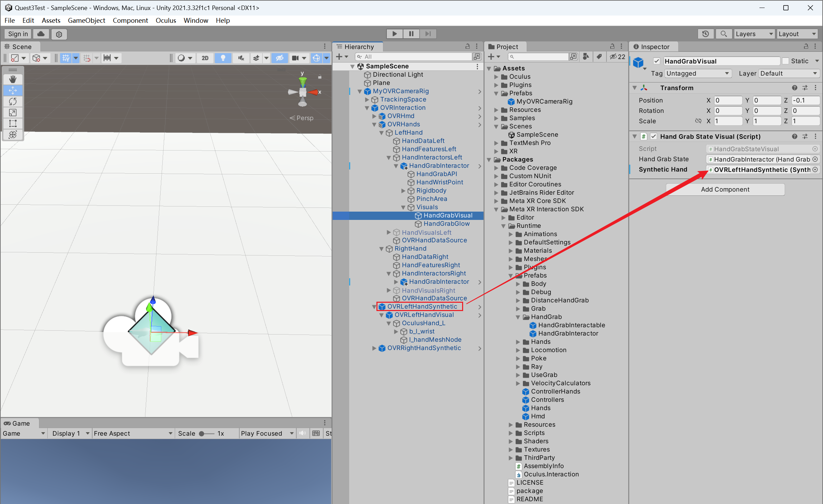
Task: Open the Display 1 dropdown in Game
Action: [70, 434]
